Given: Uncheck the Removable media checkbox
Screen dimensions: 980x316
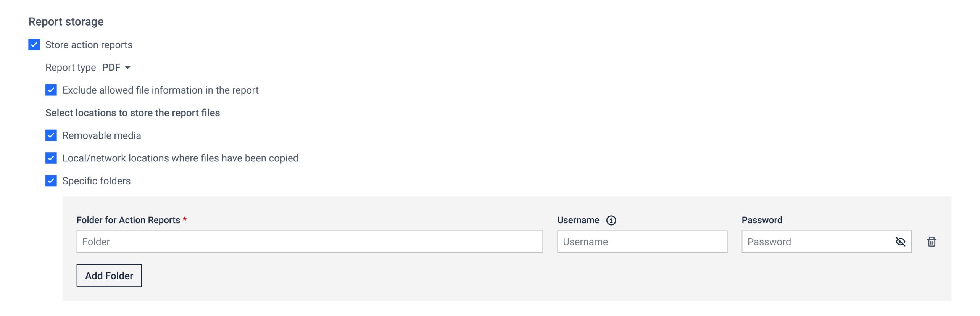Looking at the screenshot, I should (x=51, y=135).
